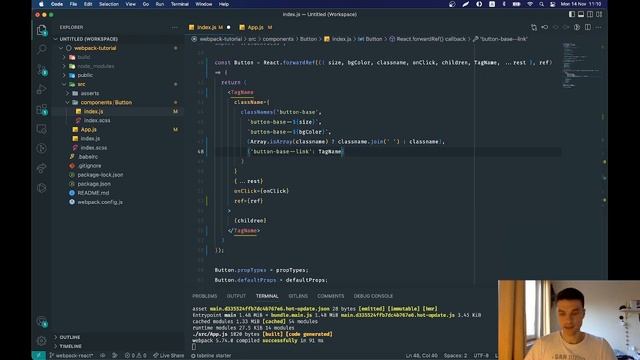Click the split editor right icon
This screenshot has width=640, height=360.
pyautogui.click(x=588, y=27)
